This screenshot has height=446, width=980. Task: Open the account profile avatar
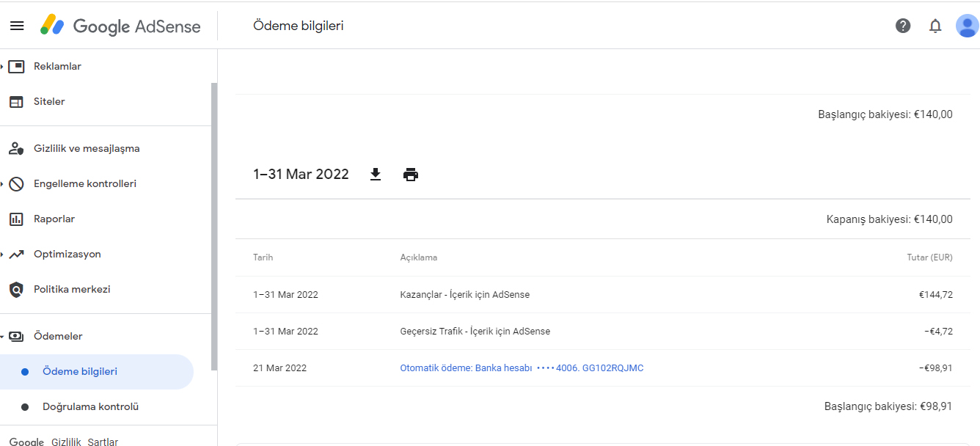pyautogui.click(x=967, y=26)
